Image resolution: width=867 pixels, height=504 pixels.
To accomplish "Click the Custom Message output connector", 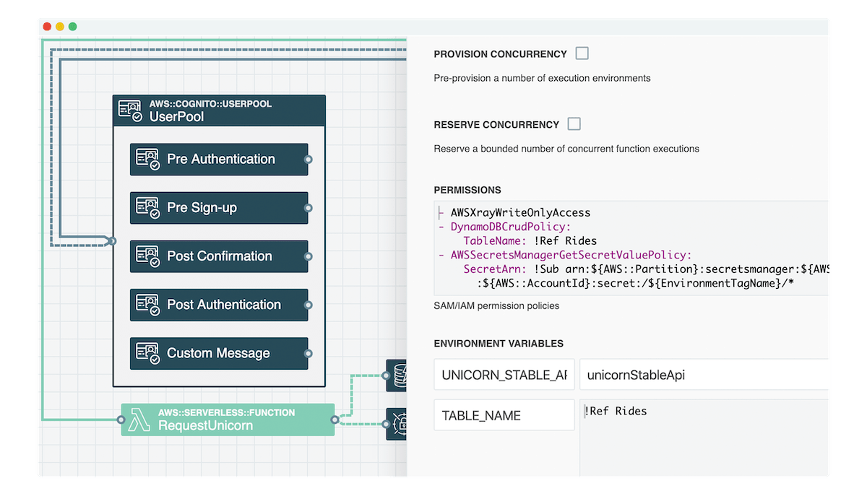I will 308,353.
